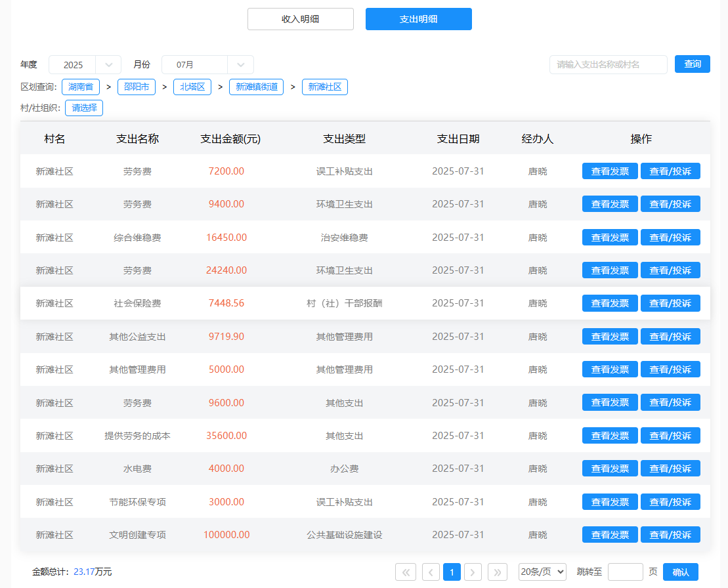Click the expense name search input field
Image resolution: width=728 pixels, height=588 pixels.
click(608, 64)
